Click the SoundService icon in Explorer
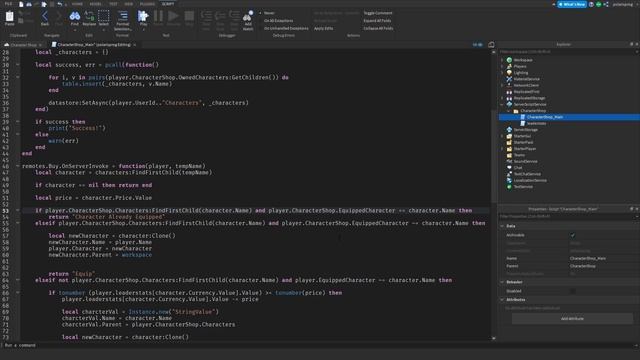640x360 pixels. (509, 161)
